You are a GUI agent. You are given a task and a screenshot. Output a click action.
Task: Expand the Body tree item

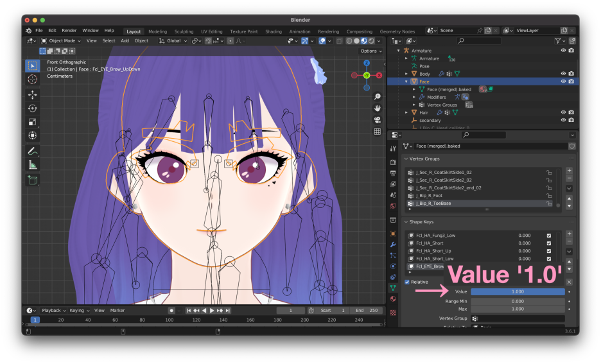(406, 74)
